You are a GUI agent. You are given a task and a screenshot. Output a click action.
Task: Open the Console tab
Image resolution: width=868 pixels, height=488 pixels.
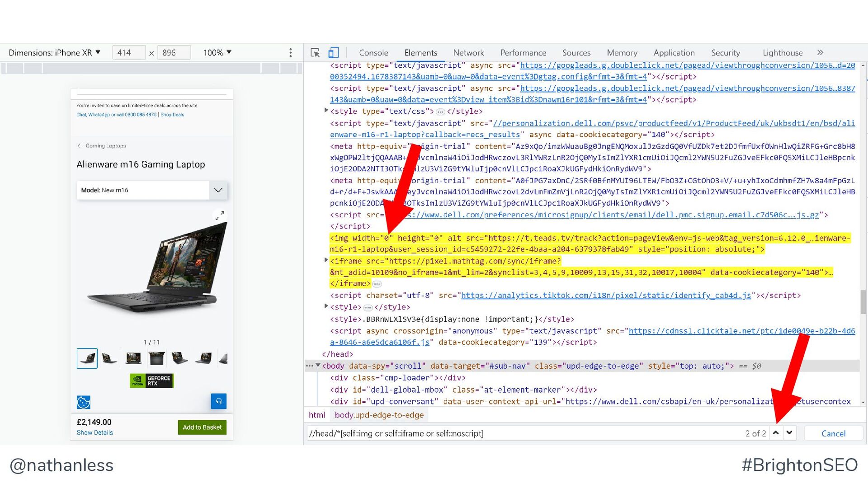(373, 53)
